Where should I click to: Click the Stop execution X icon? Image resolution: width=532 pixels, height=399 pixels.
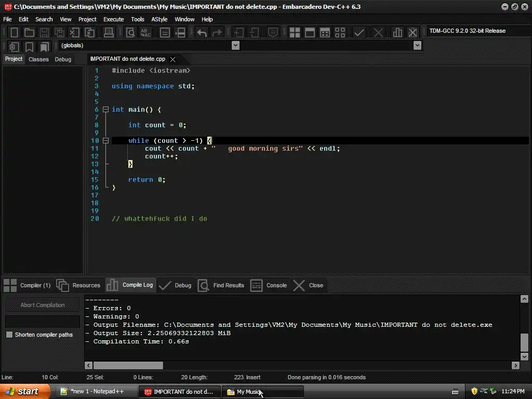(x=378, y=33)
